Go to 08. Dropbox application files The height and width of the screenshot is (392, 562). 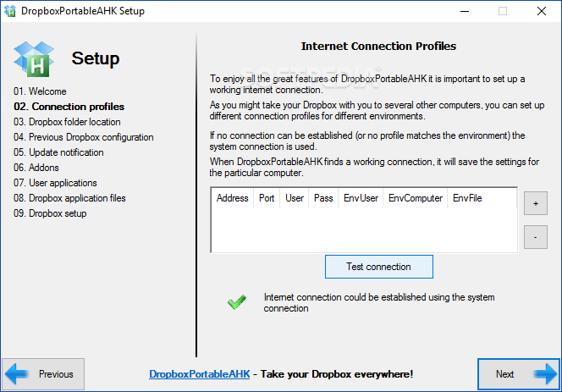point(69,198)
